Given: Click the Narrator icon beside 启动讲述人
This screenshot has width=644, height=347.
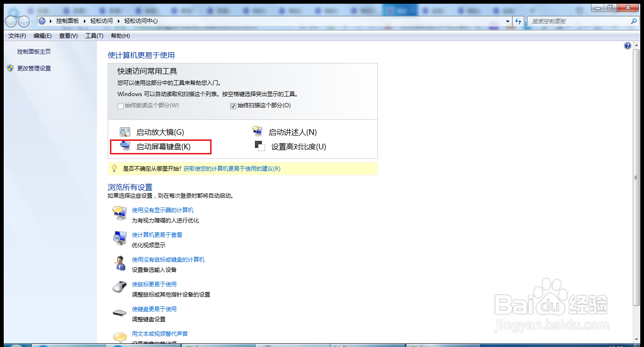Looking at the screenshot, I should click(x=258, y=132).
